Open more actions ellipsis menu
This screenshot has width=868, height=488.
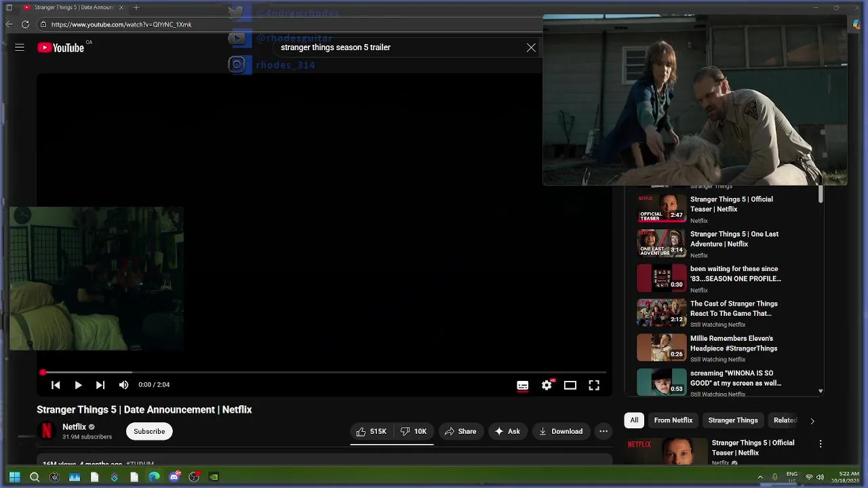point(604,431)
